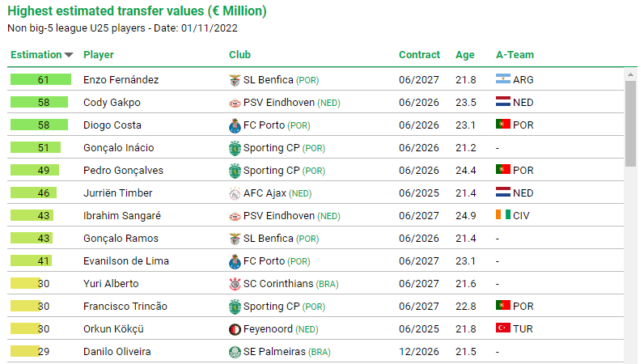
Task: Select the A-Team column header
Action: coord(515,55)
